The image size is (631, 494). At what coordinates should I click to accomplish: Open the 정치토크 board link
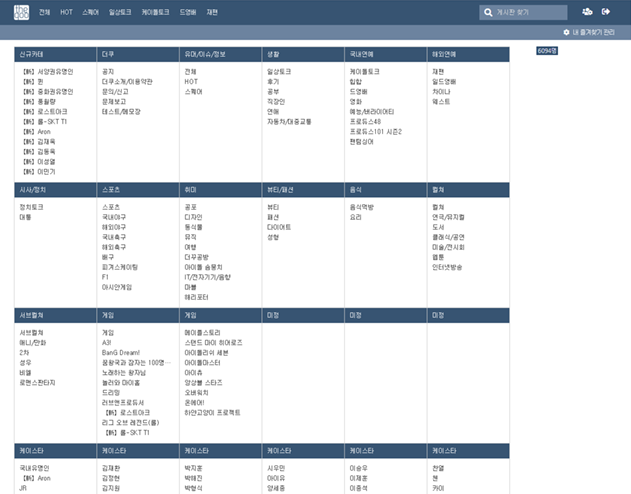(31, 207)
